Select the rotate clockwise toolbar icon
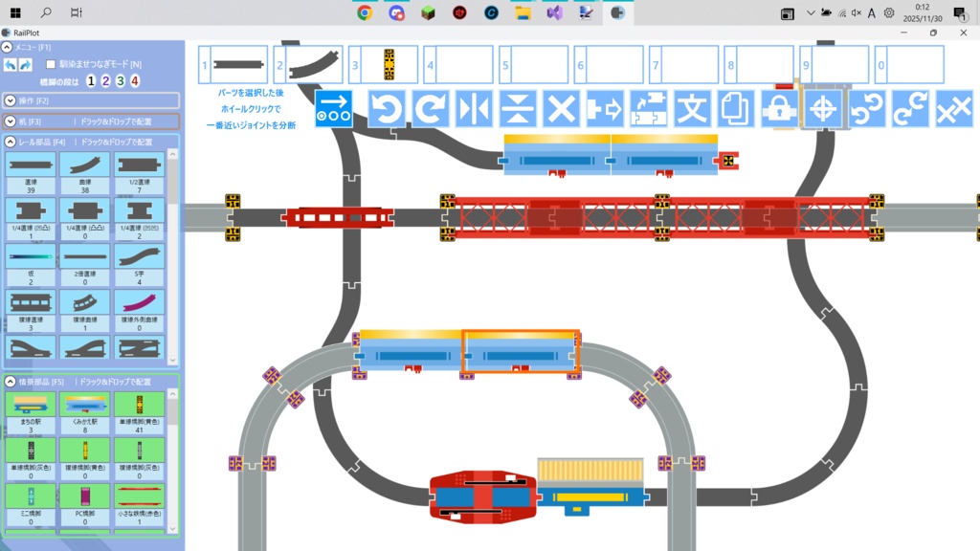980x551 pixels. (x=430, y=108)
